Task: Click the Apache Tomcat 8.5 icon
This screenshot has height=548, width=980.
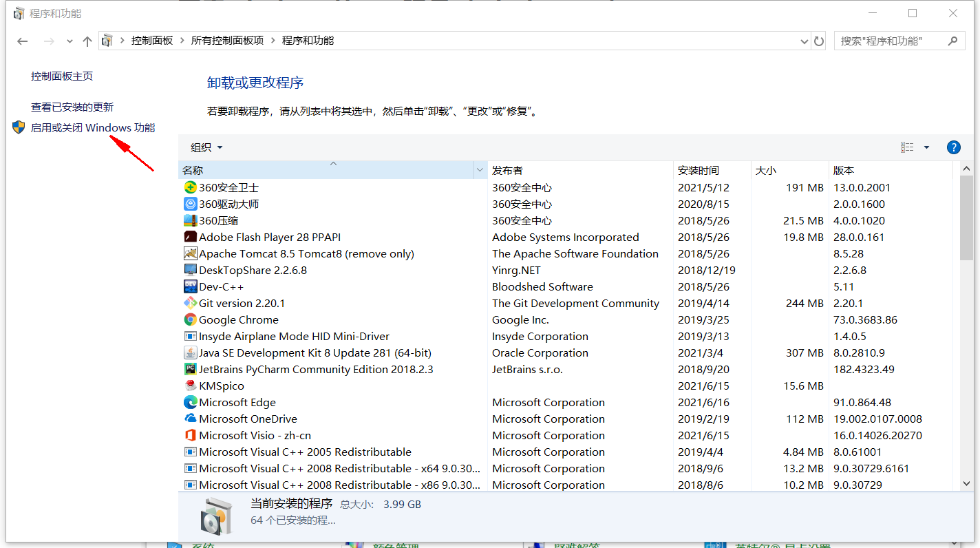Action: (x=191, y=253)
